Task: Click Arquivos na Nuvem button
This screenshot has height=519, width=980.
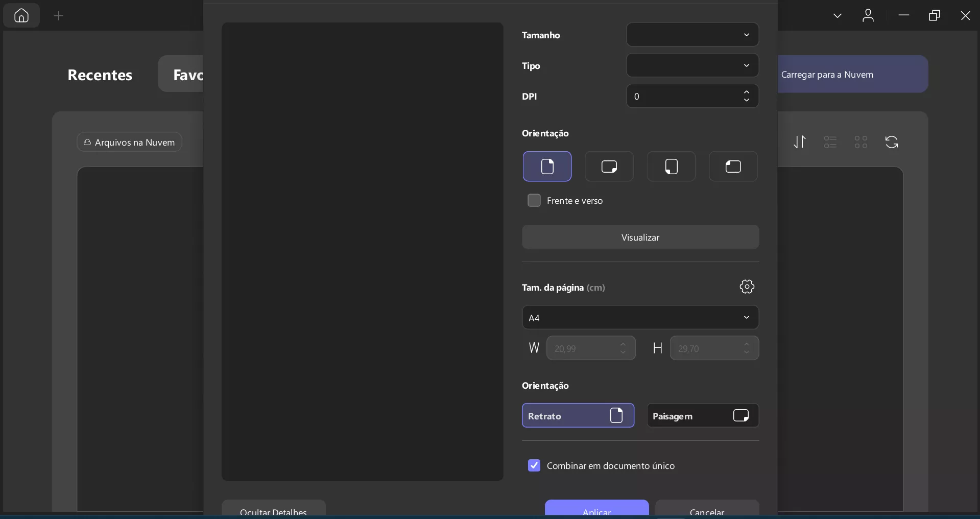Action: click(x=130, y=142)
